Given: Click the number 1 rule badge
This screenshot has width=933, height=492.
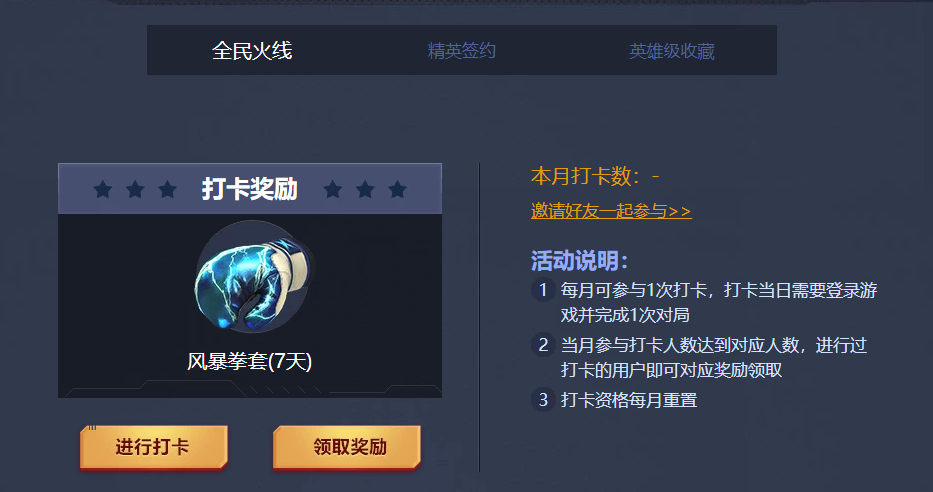Looking at the screenshot, I should (x=543, y=290).
